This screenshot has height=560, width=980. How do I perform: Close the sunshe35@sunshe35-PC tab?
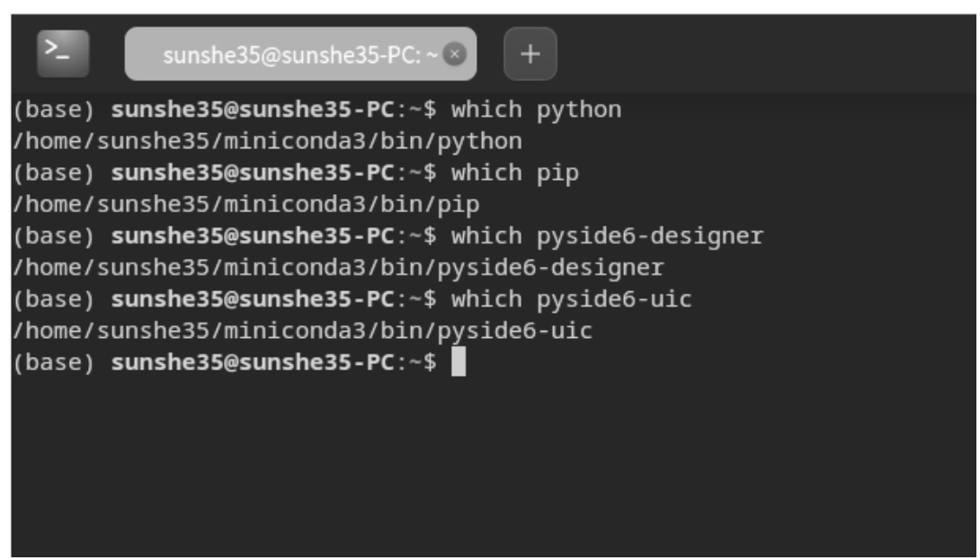coord(454,54)
